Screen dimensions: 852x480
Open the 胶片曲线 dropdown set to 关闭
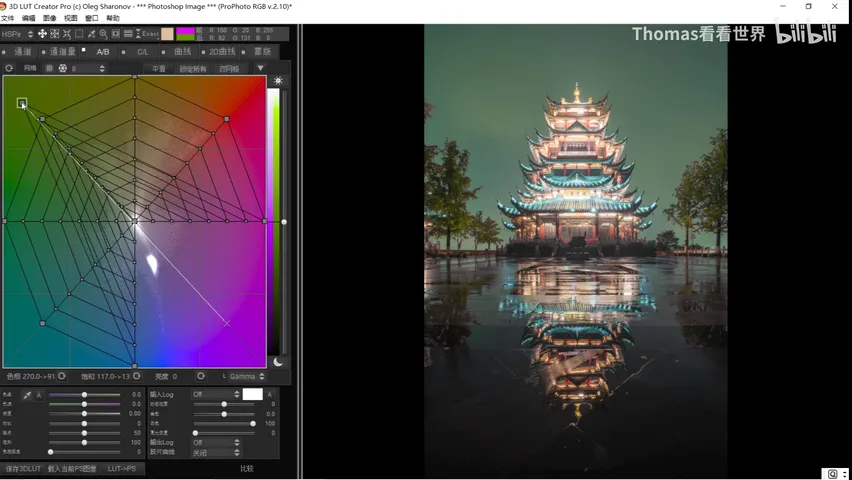pos(215,452)
